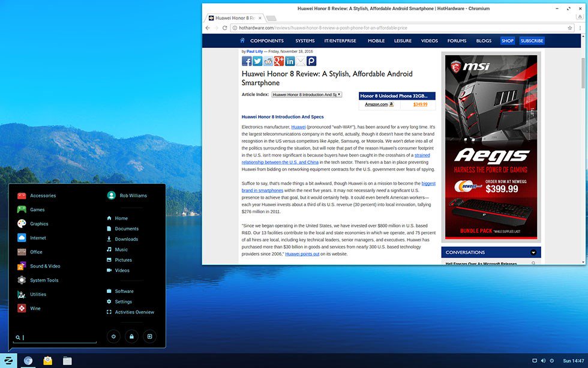588x368 pixels.
Task: Click the Chromium forward arrow
Action: point(217,28)
